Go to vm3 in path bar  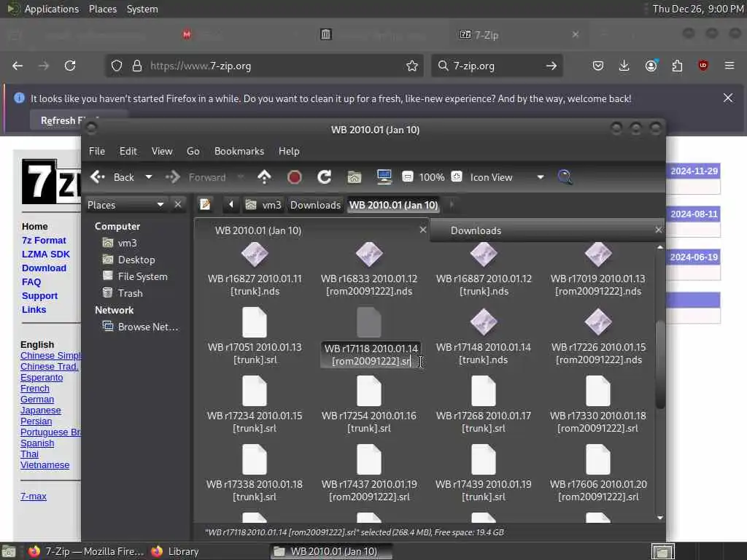click(263, 205)
